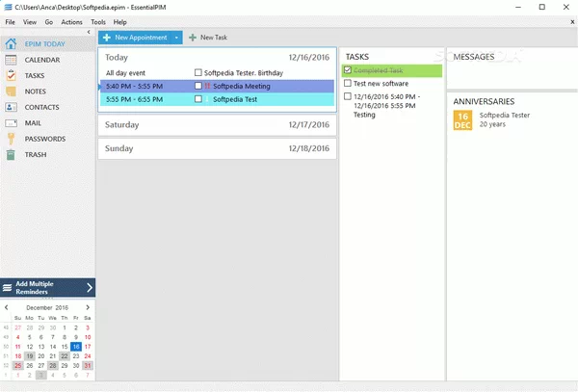Screen dimensions: 578x392
Task: Select December 22 in the mini calendar
Action: click(x=64, y=355)
